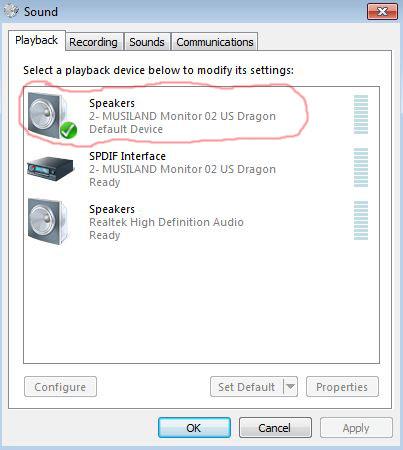Expand the Set Default dropdown arrow

click(290, 387)
